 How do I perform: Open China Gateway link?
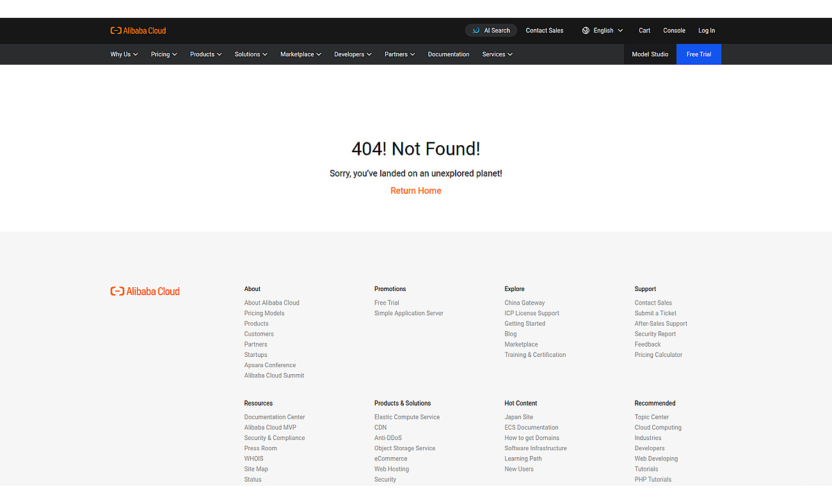pyautogui.click(x=525, y=303)
